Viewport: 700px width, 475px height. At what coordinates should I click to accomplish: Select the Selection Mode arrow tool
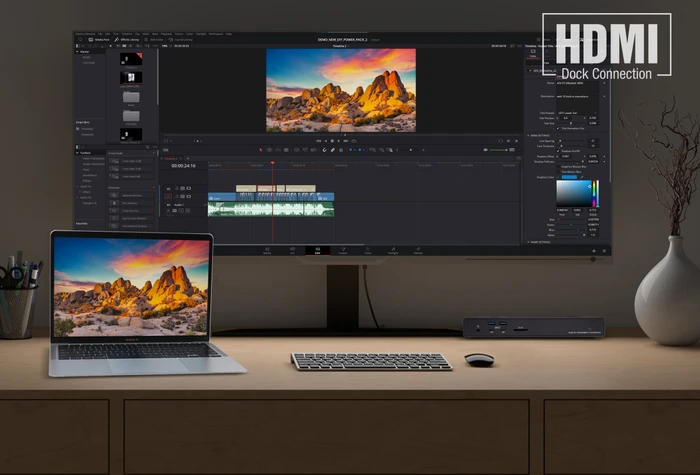click(x=261, y=150)
